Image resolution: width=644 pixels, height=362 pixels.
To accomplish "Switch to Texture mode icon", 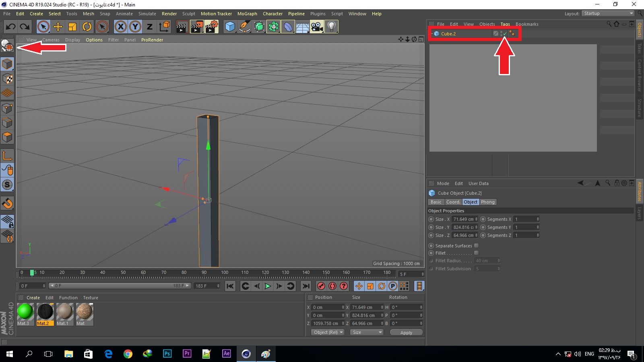I will click(7, 79).
